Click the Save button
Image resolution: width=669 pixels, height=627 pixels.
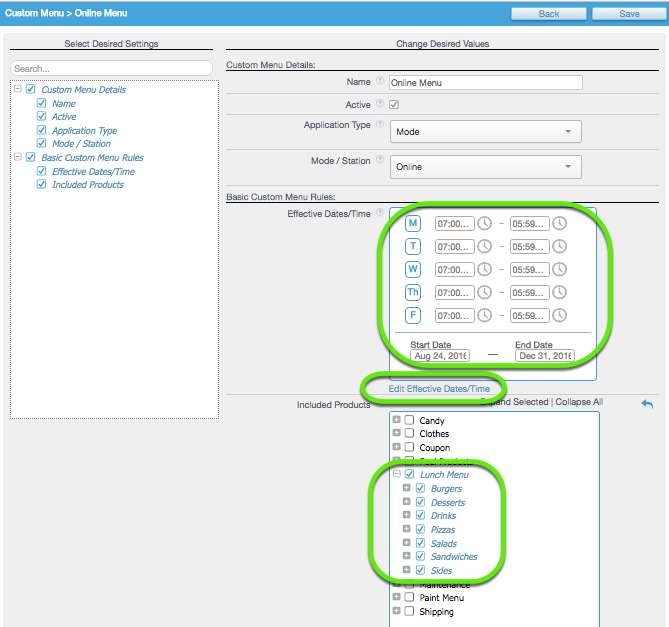click(x=629, y=14)
